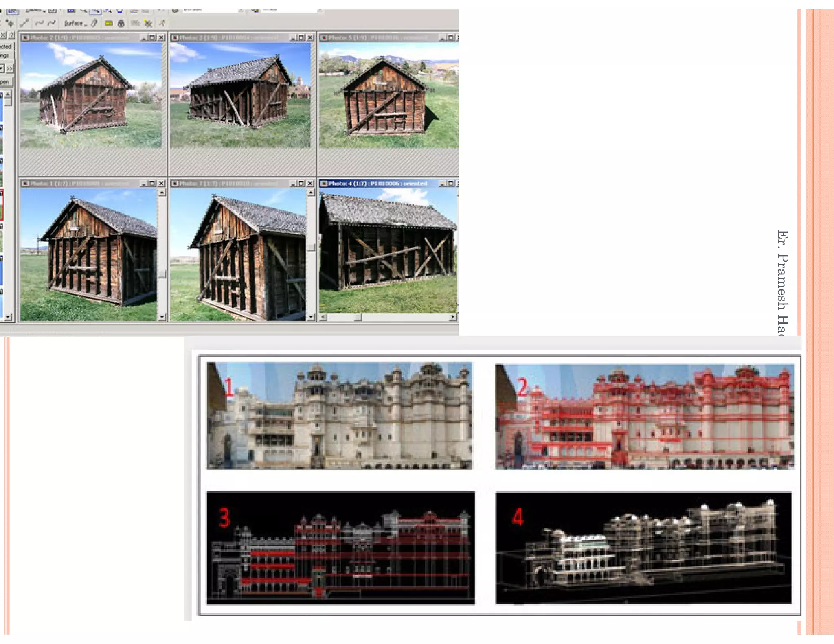Click the cylinder tool beside Surface
The height and width of the screenshot is (644, 834).
pos(94,23)
